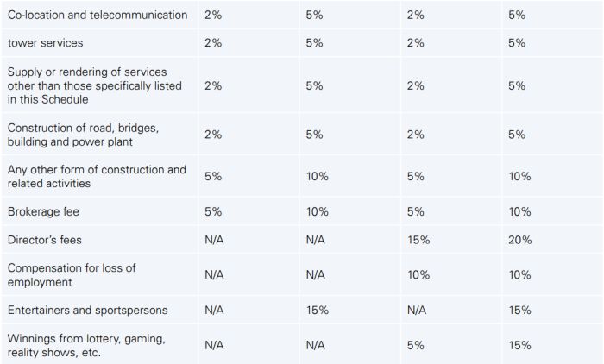Viewport: 604px width, 364px height.
Task: Click the 'Director's fees' row label
Action: click(x=45, y=239)
